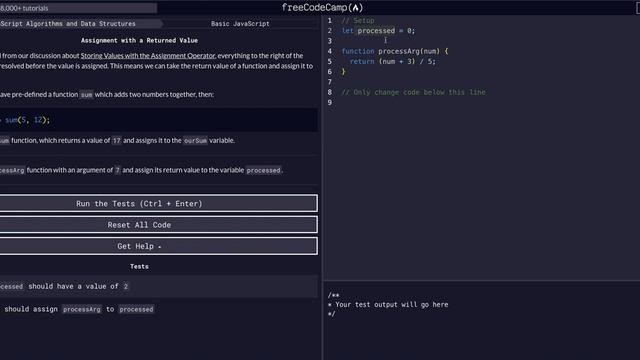Click Reset All Code button
This screenshot has width=640, height=360.
coord(158,224)
